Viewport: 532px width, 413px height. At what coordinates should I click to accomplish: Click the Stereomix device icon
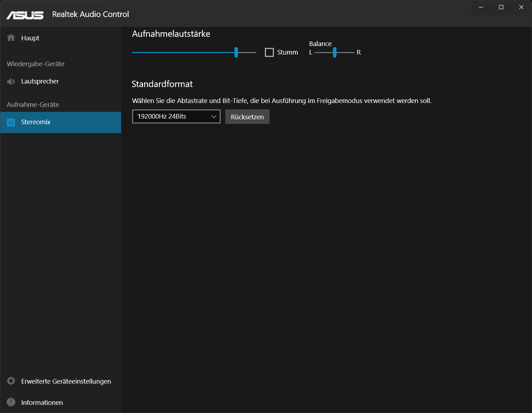(x=11, y=122)
